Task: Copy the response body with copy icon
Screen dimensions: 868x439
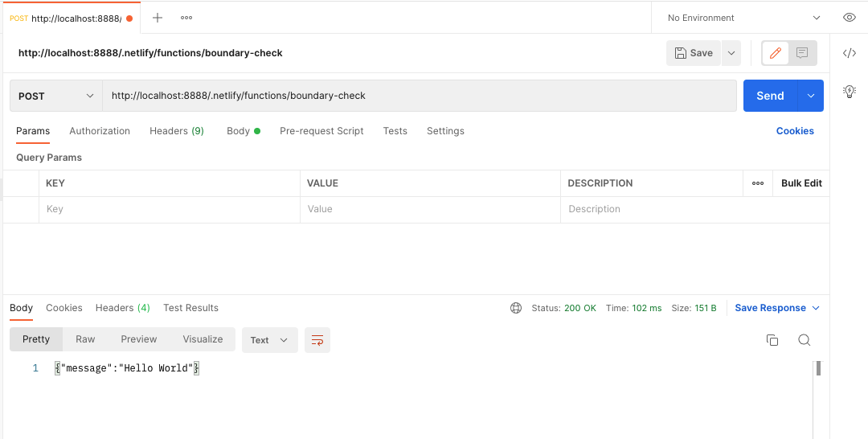Action: coord(772,340)
